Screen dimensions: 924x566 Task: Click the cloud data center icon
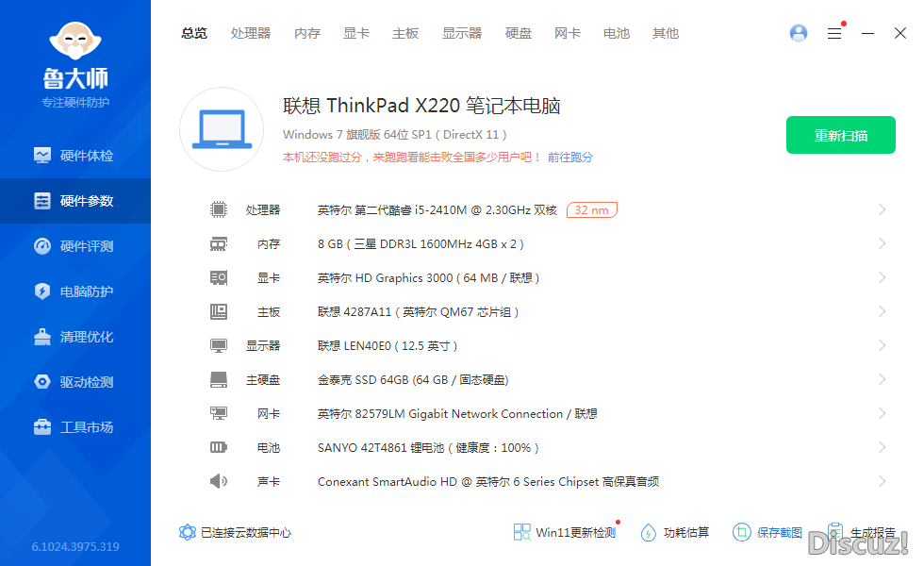click(x=188, y=532)
